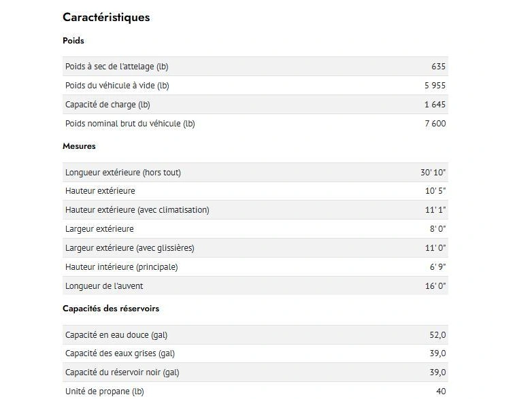Click the 7 600 weight value
532x399 pixels.
pos(435,124)
